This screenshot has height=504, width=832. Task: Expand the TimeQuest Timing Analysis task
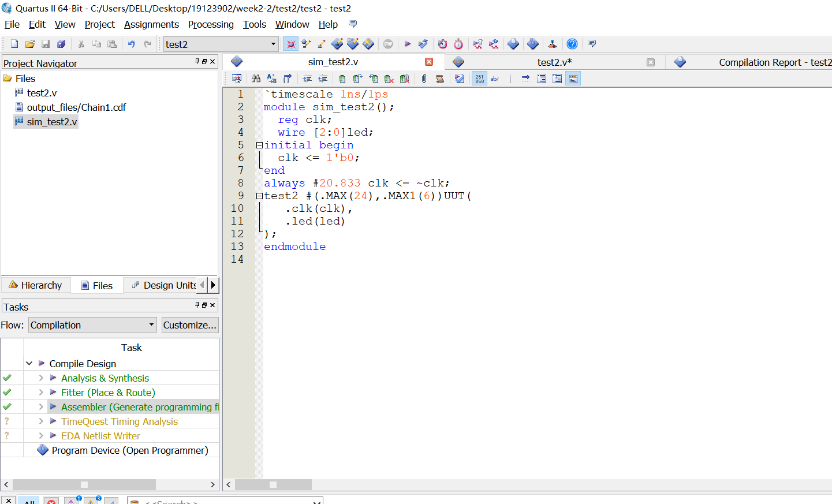41,421
